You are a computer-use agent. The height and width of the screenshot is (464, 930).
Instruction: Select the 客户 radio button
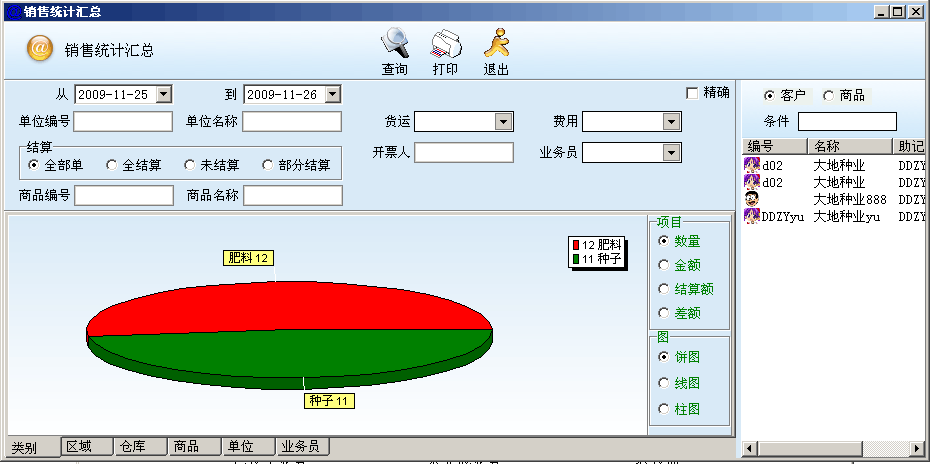(x=770, y=96)
